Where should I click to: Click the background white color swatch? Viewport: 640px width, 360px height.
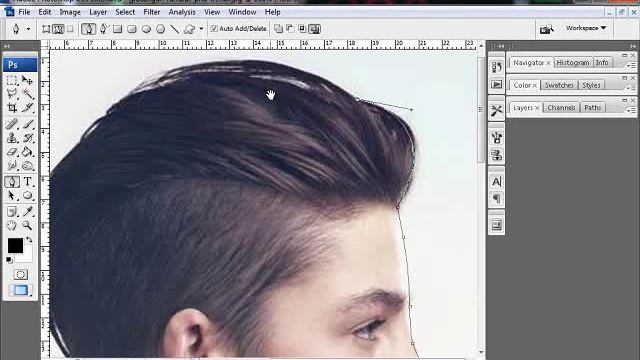click(26, 256)
